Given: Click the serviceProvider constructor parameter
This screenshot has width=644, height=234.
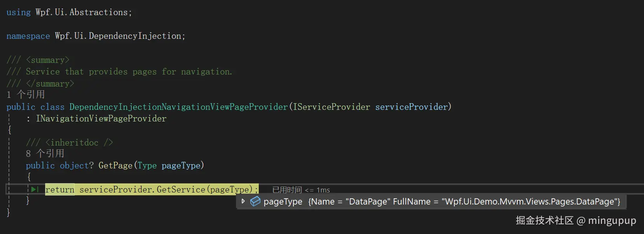Looking at the screenshot, I should (412, 107).
